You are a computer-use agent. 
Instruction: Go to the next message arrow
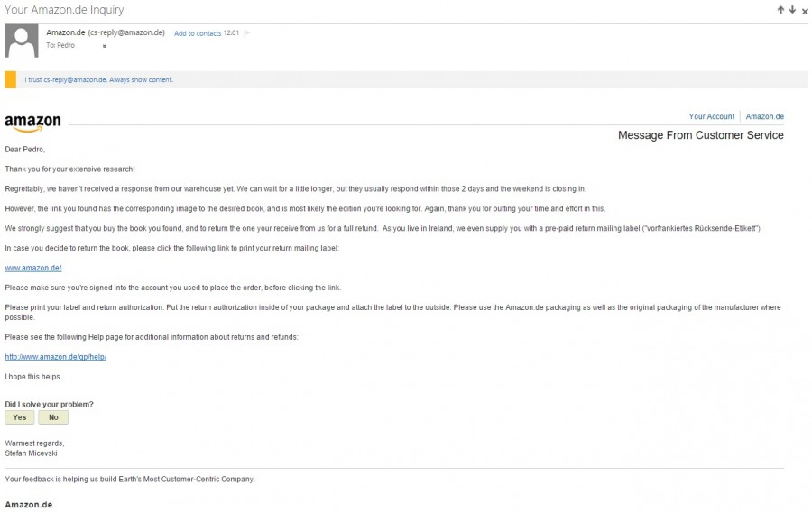click(792, 10)
